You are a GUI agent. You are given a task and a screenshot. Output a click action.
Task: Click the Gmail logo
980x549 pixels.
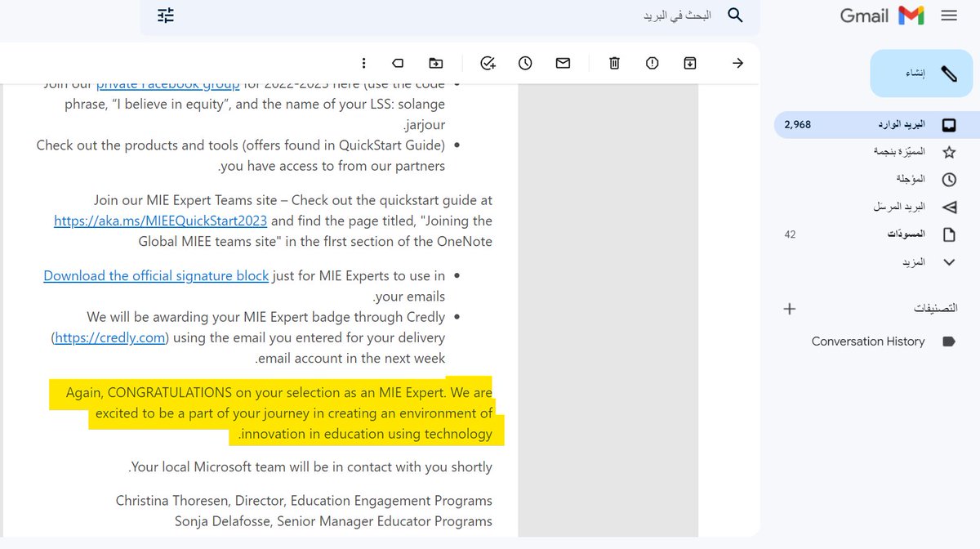882,16
